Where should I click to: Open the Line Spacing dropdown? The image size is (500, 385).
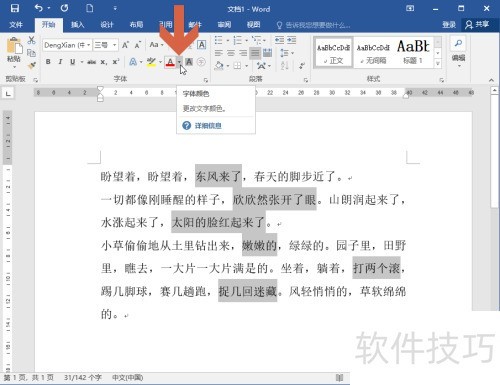click(x=287, y=53)
